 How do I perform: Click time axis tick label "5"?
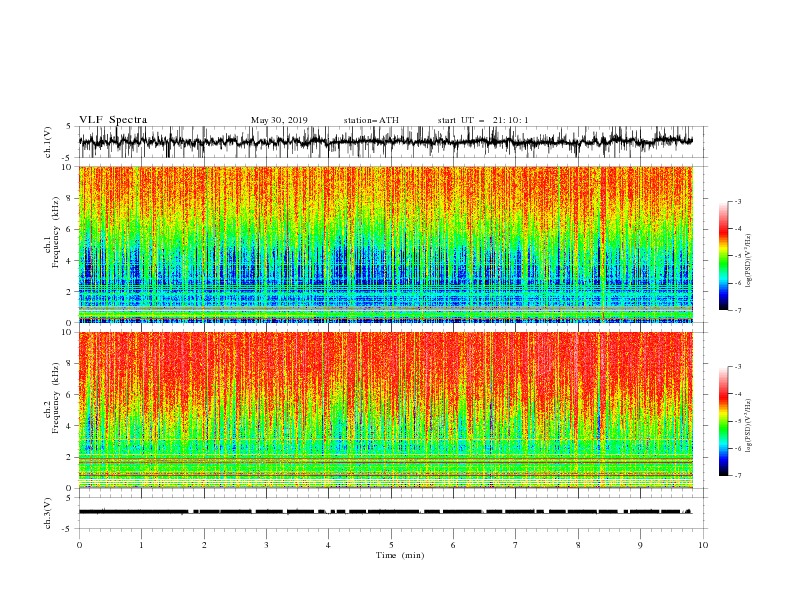tap(391, 545)
